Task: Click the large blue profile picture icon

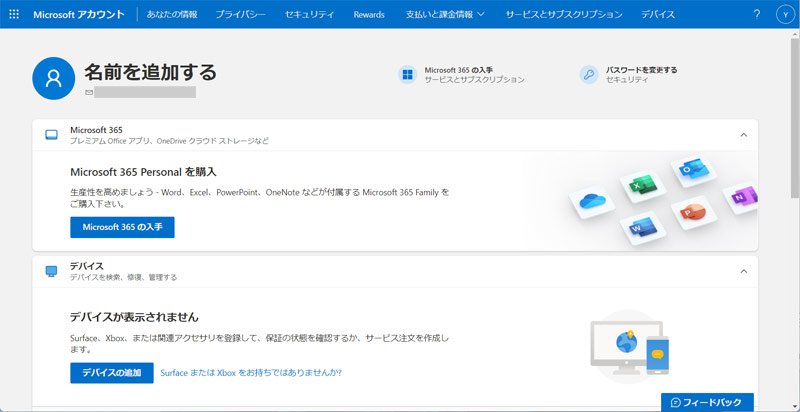Action: tap(54, 78)
